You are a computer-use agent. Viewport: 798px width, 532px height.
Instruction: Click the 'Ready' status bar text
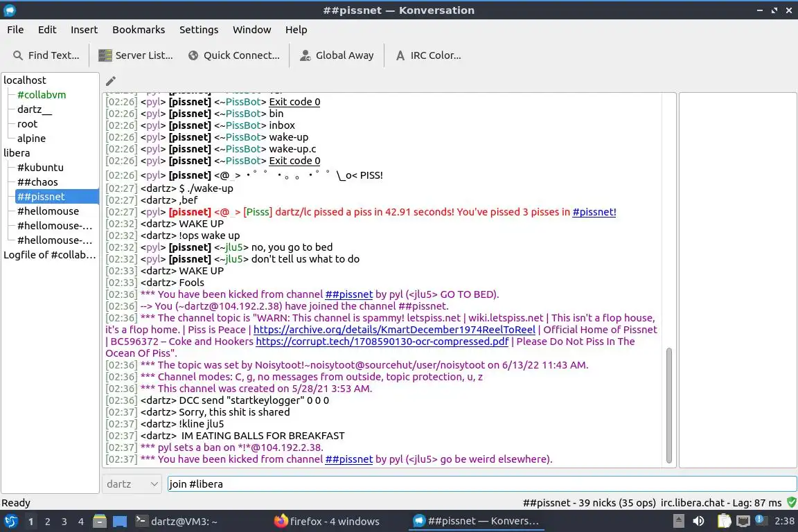click(16, 503)
